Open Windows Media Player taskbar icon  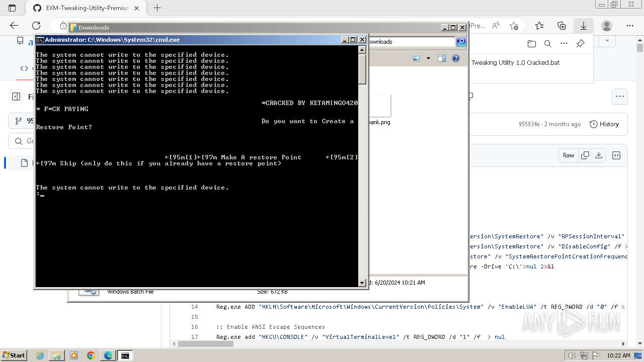point(74,355)
